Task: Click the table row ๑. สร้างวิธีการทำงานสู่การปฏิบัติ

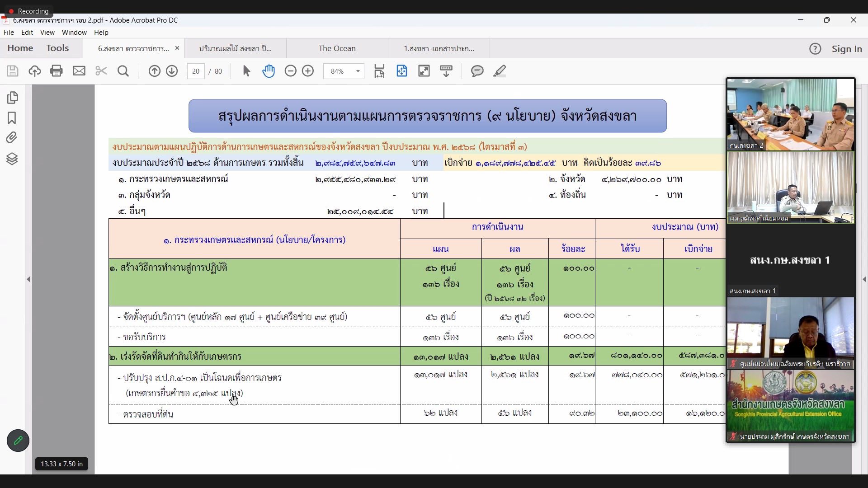Action: click(x=417, y=282)
